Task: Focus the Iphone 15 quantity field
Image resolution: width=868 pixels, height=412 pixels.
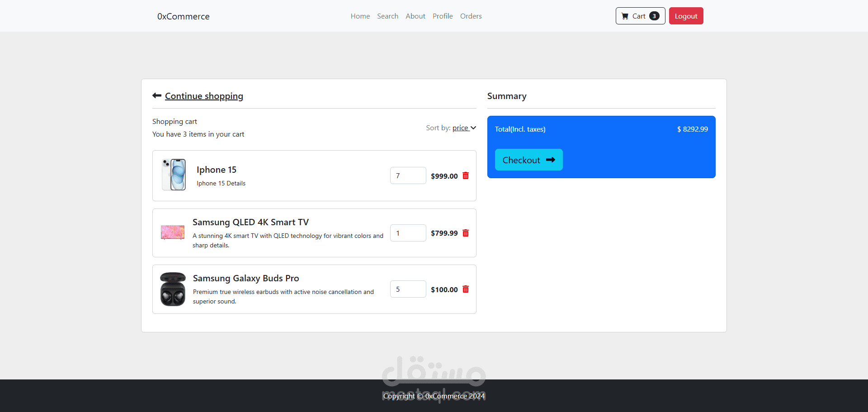Action: pos(408,175)
